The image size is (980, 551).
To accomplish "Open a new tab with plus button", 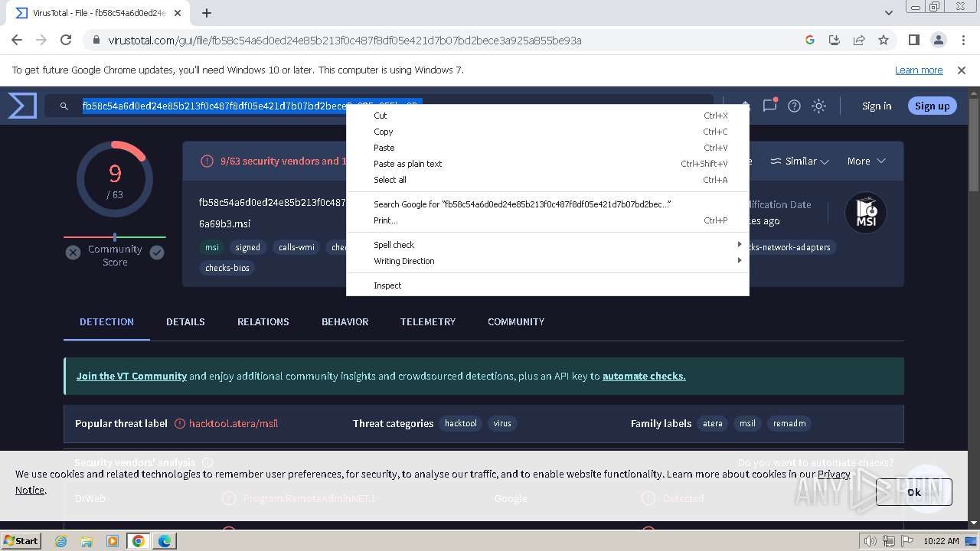I will point(207,13).
